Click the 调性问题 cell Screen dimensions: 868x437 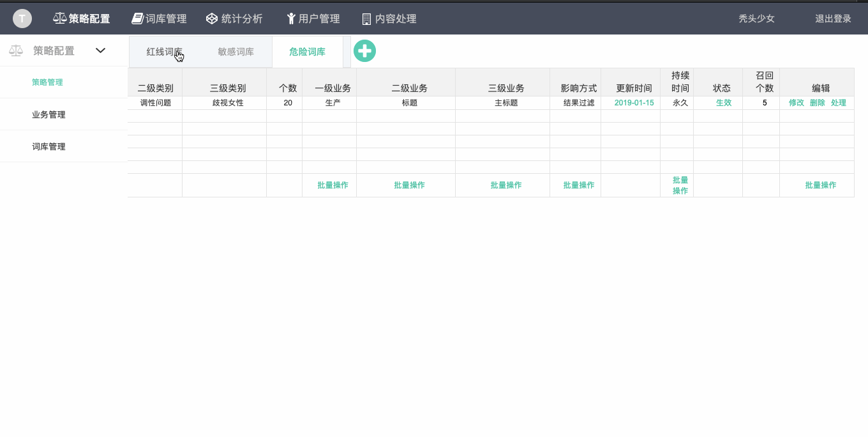pos(156,103)
